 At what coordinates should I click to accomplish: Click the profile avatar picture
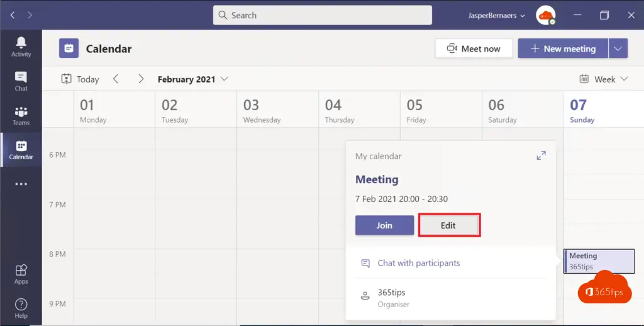tap(545, 15)
